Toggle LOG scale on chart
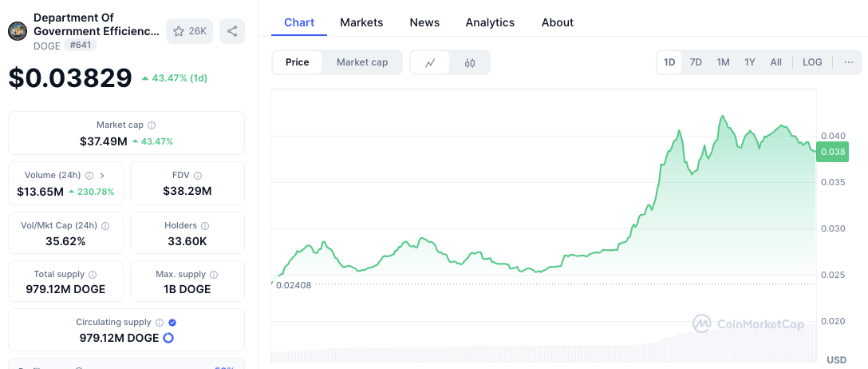This screenshot has width=868, height=369. coord(812,62)
